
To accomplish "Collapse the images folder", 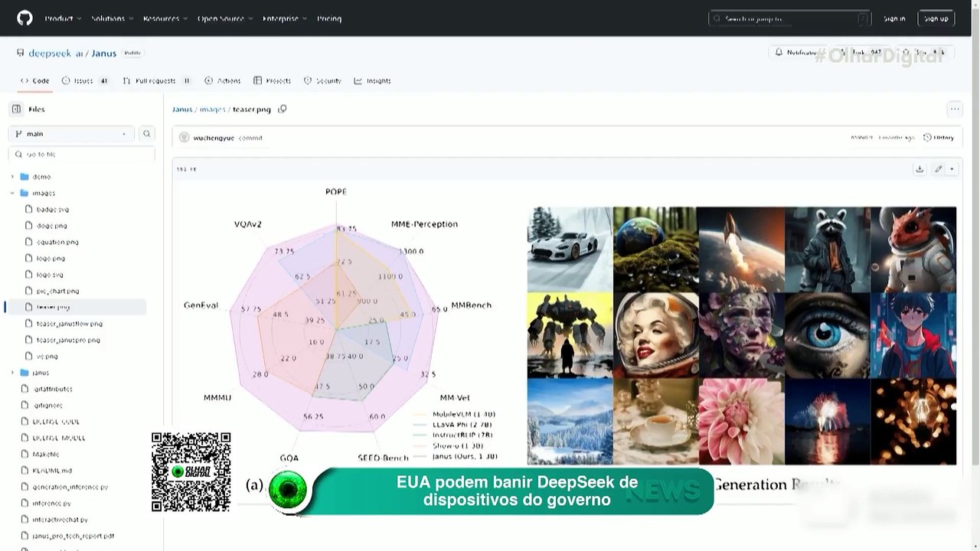I will click(x=12, y=193).
